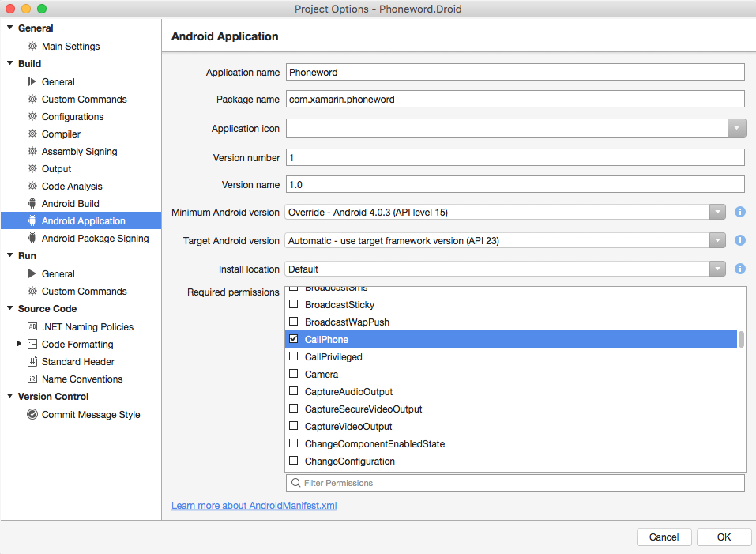Click gear icon beside Build Custom Commands
This screenshot has height=554, width=756.
(32, 100)
